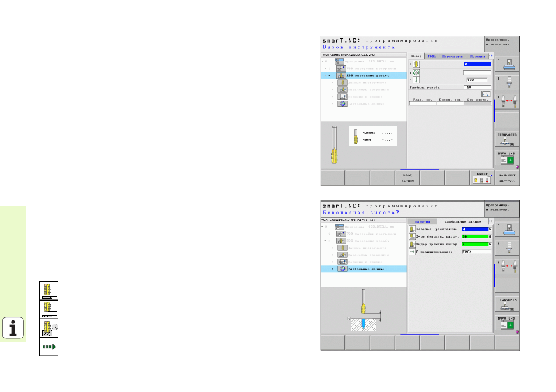Click the T tool change key in Вызов инструмента screen
This screenshot has height=392, width=556.
point(506,102)
